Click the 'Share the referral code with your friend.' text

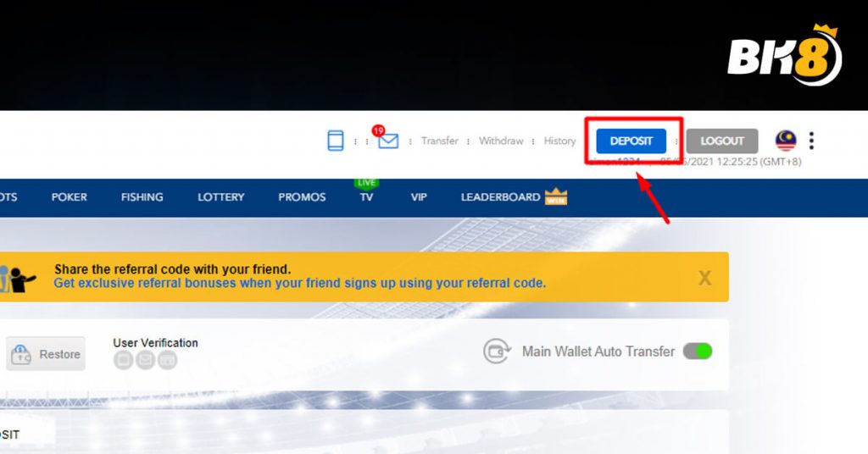point(173,269)
